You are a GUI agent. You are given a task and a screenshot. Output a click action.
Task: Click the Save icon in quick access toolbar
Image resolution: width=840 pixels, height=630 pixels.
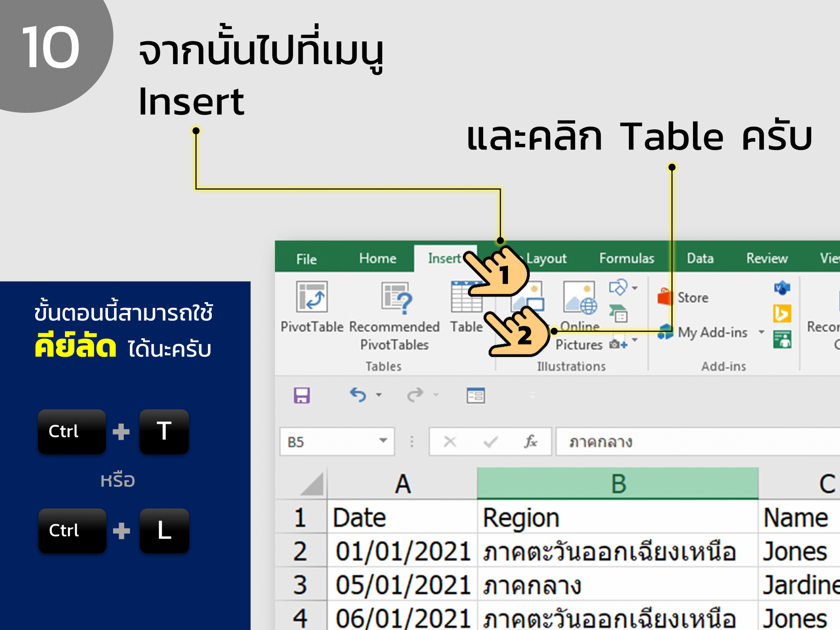point(302,395)
